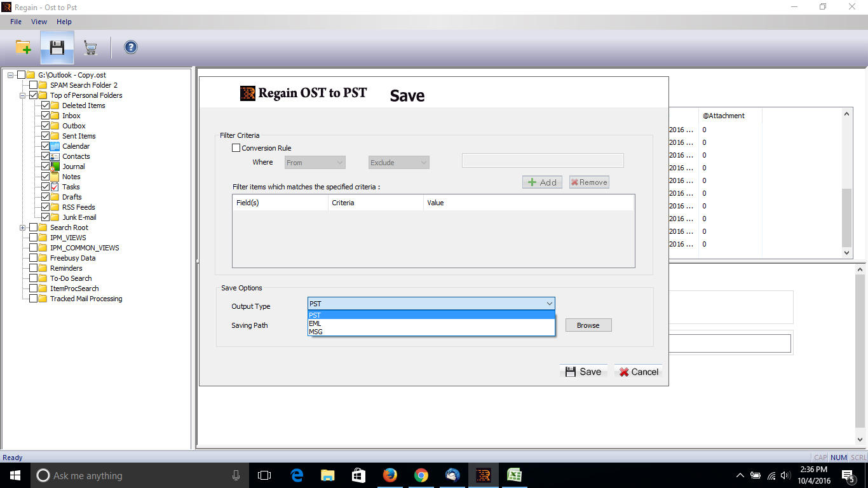Open the Action Center notification icon
The image size is (868, 488).
(848, 475)
